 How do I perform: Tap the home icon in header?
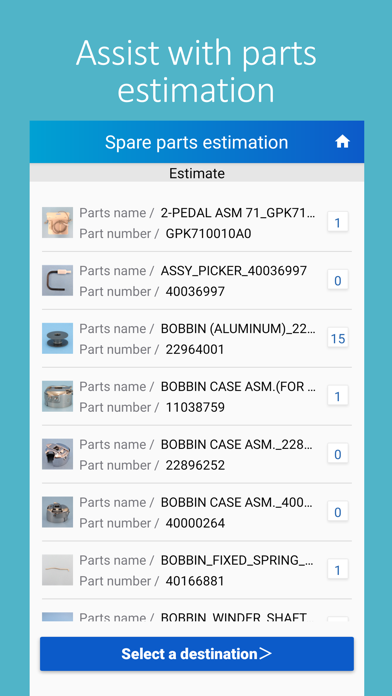342,142
